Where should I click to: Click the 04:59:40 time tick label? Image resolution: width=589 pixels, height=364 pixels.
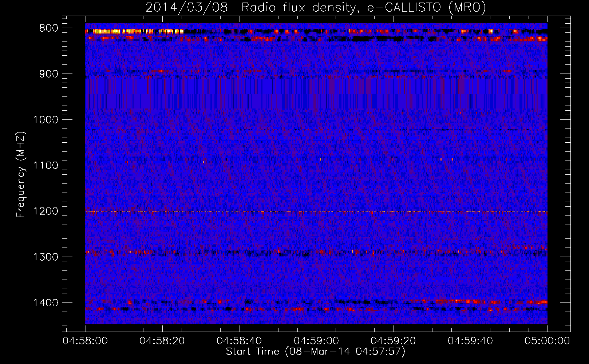470,341
